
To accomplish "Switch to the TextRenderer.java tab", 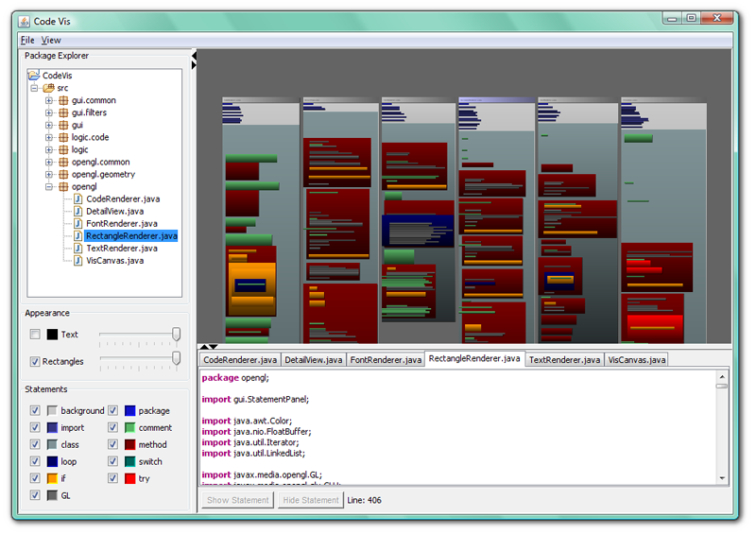I will click(564, 360).
